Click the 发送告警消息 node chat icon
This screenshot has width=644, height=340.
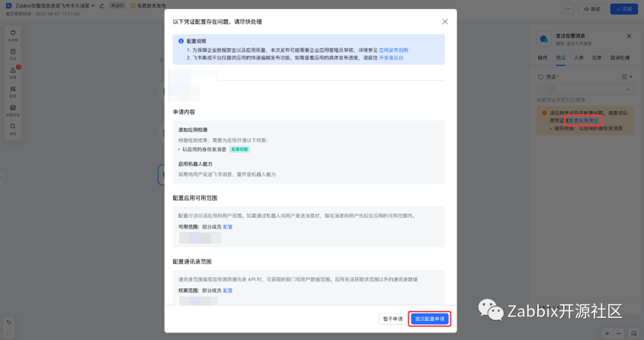[x=544, y=39]
